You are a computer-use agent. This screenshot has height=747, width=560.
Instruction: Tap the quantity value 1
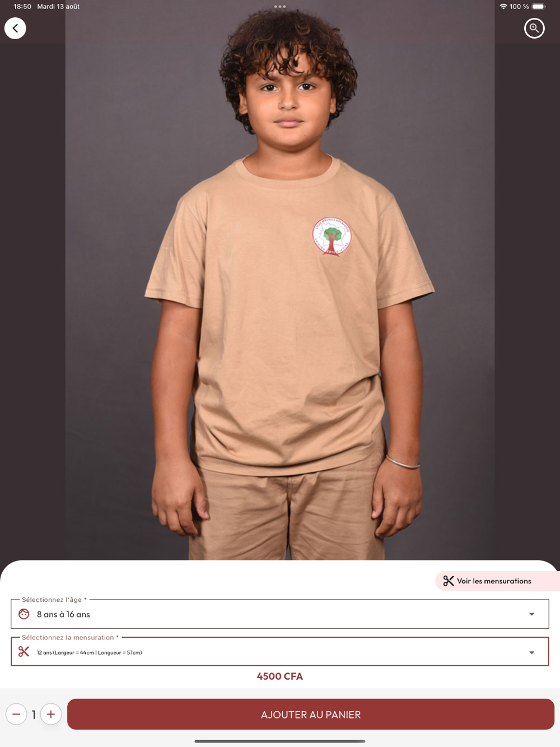pos(34,714)
